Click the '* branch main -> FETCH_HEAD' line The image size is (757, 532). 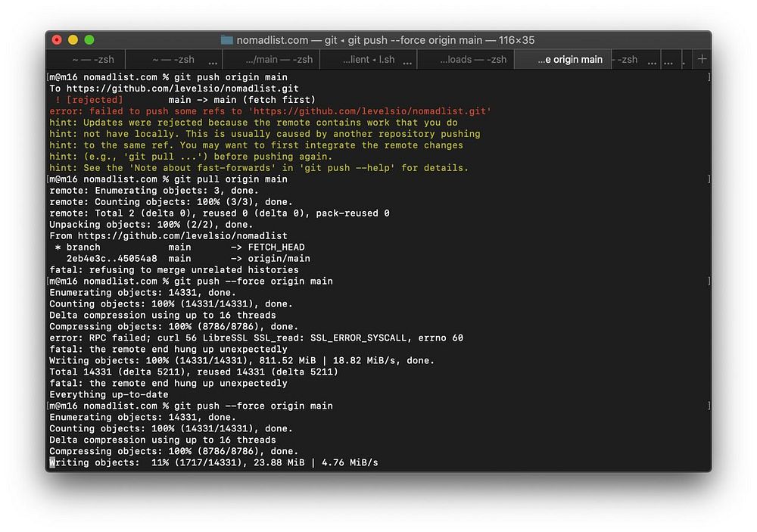pyautogui.click(x=179, y=247)
